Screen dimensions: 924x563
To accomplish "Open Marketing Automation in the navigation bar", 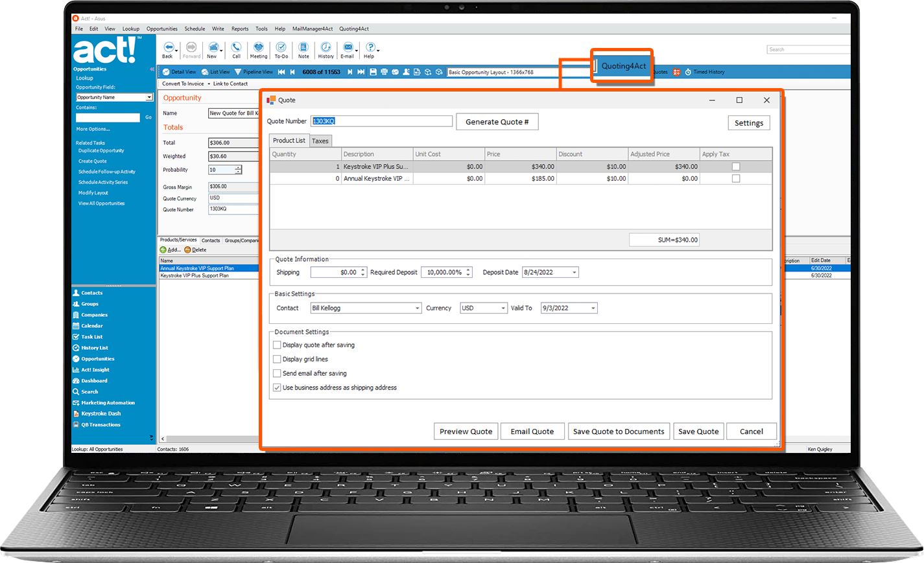I will click(104, 403).
